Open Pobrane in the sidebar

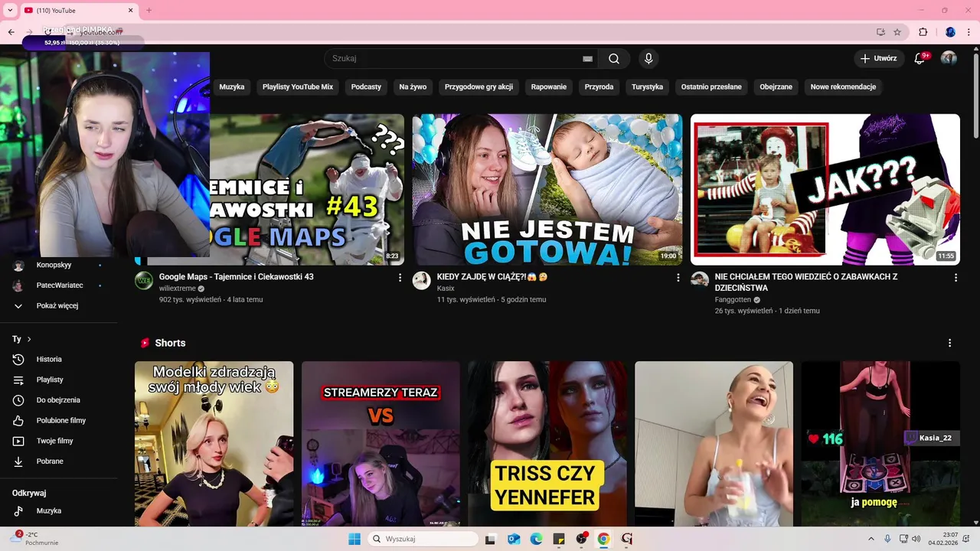58,461
